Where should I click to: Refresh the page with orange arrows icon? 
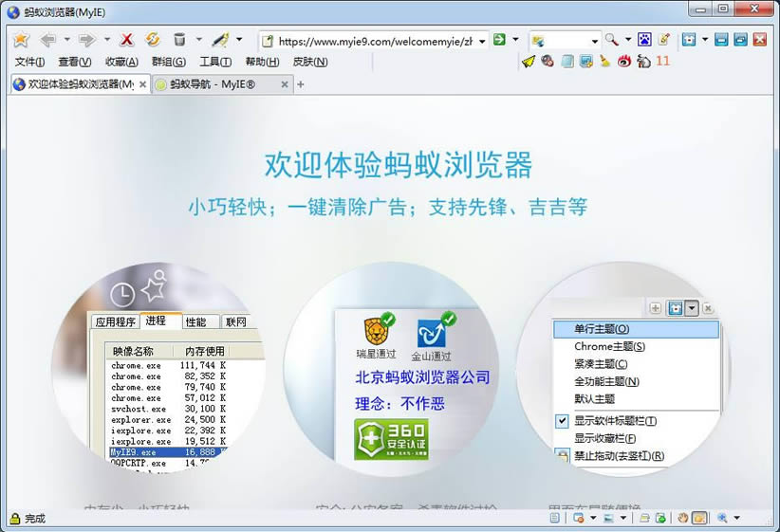pyautogui.click(x=153, y=39)
